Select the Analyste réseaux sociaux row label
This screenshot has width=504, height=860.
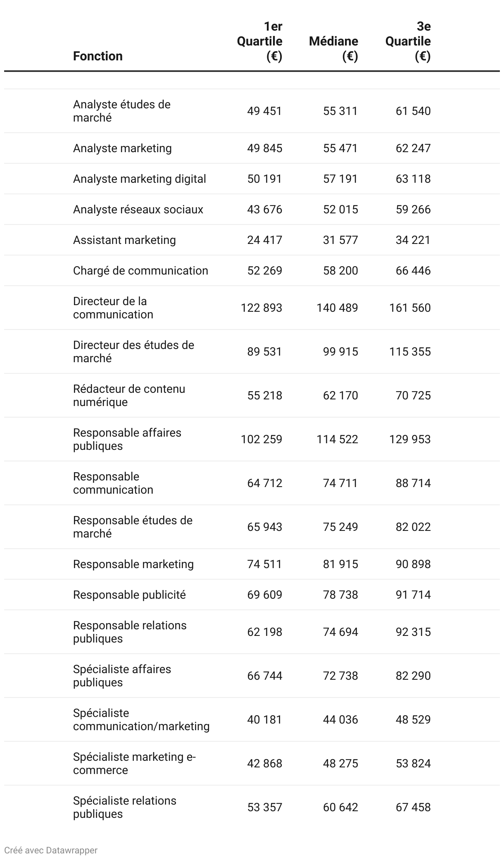[138, 209]
